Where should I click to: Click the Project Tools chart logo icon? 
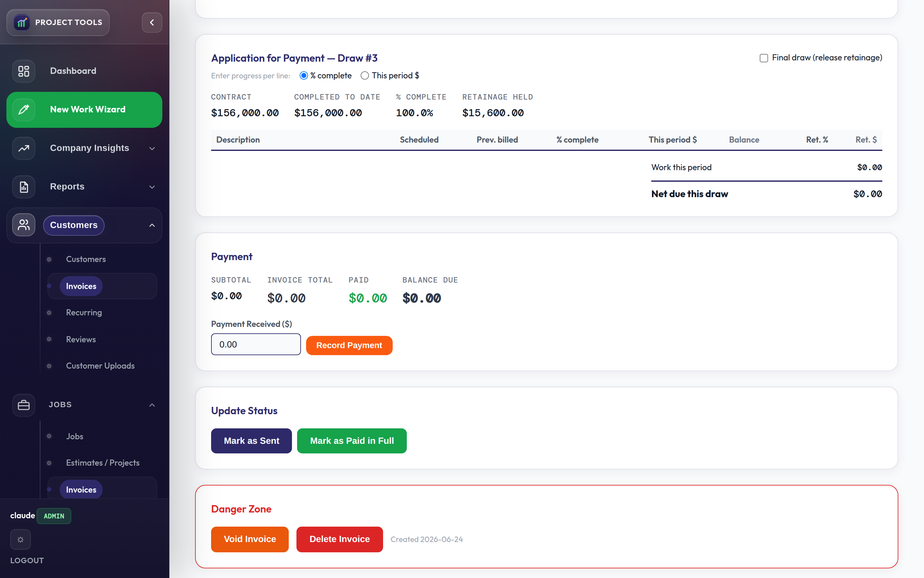(22, 22)
